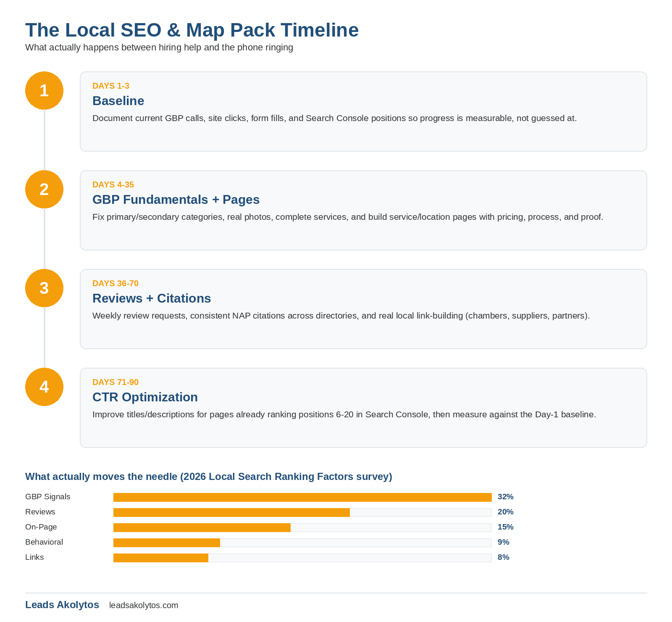
Task: Click the Baseline card description text
Action: tap(334, 118)
